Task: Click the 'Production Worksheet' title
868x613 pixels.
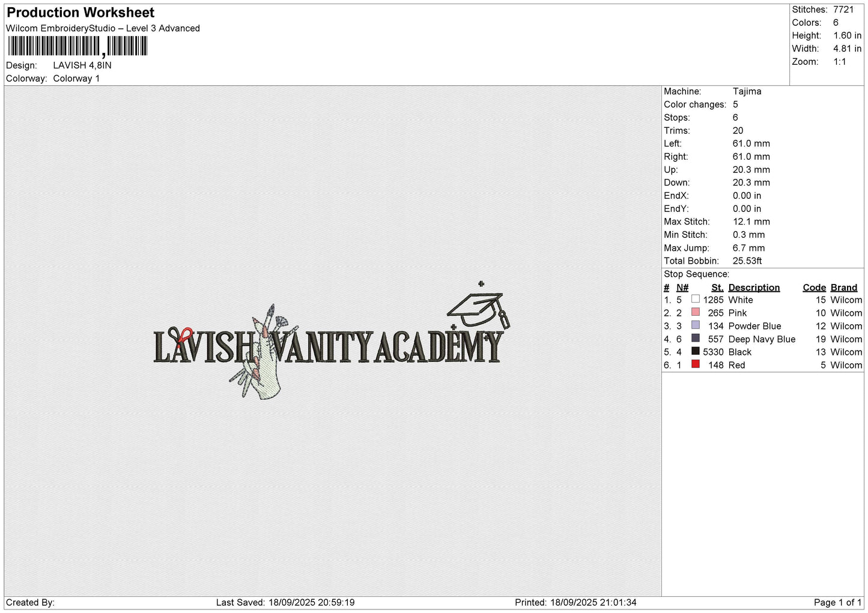Action: pyautogui.click(x=80, y=13)
